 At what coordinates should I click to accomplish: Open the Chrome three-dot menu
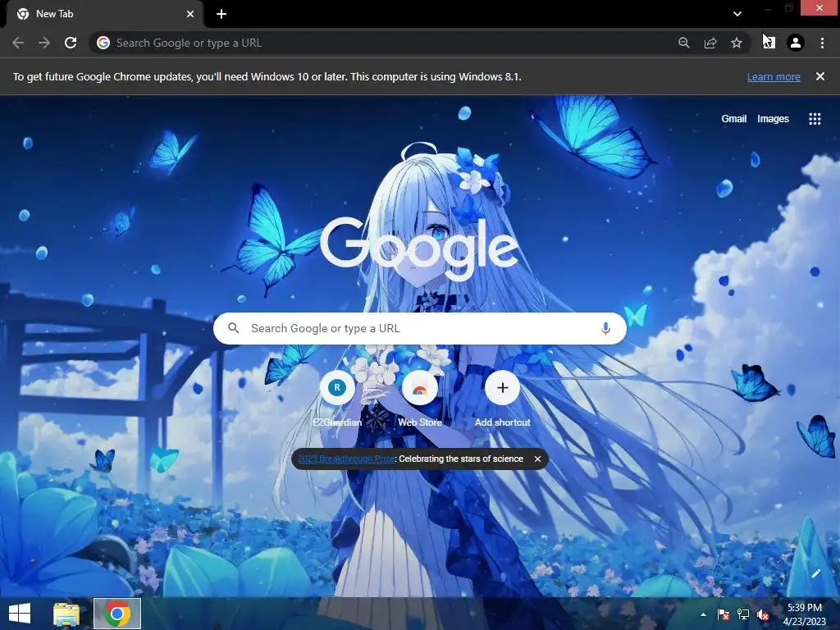pyautogui.click(x=822, y=43)
